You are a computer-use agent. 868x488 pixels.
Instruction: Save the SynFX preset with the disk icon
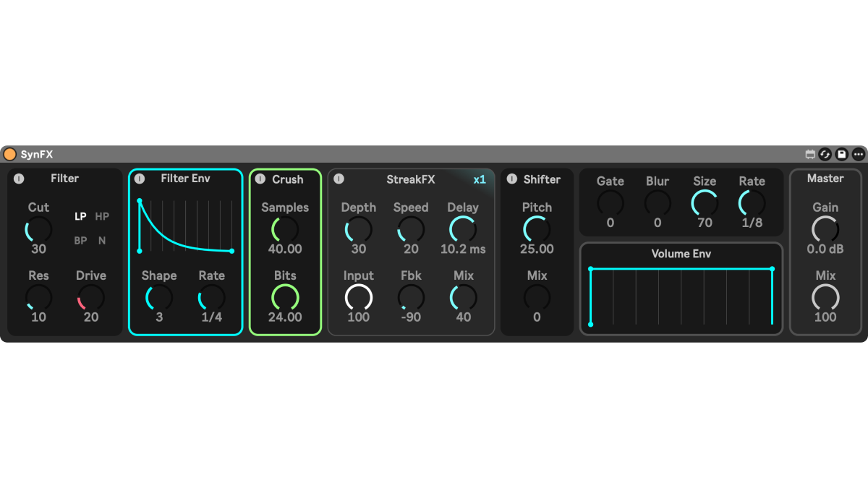point(841,153)
